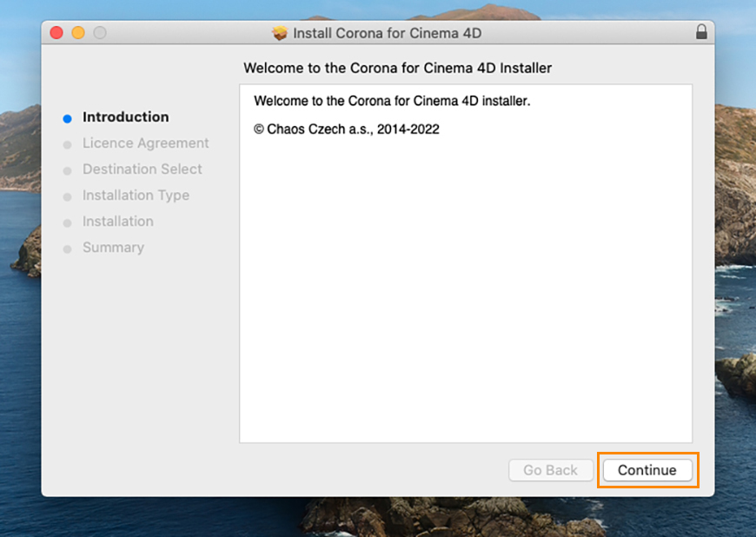Select the Summary step in sidebar

coord(113,248)
